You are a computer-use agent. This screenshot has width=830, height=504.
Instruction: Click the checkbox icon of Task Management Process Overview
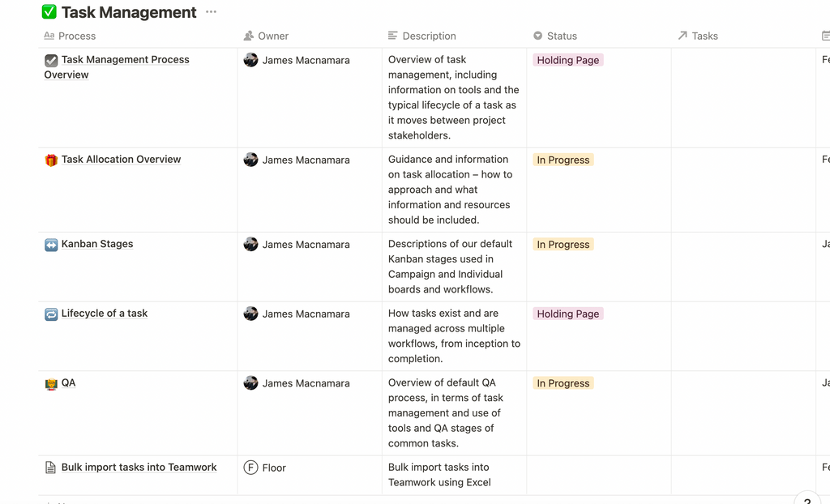pyautogui.click(x=51, y=60)
